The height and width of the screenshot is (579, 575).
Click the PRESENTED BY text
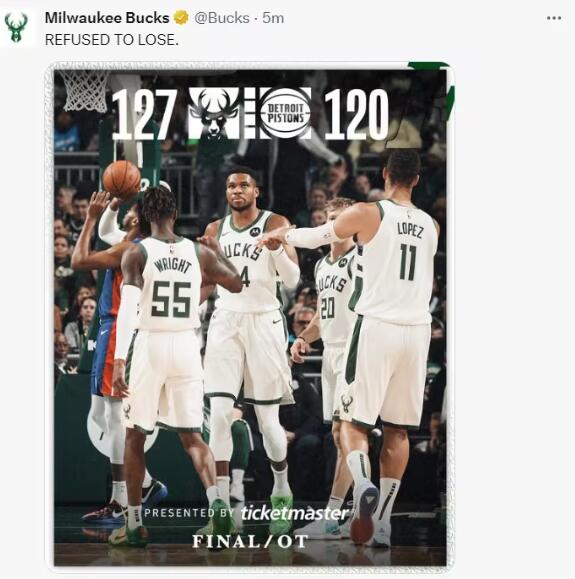click(x=189, y=513)
